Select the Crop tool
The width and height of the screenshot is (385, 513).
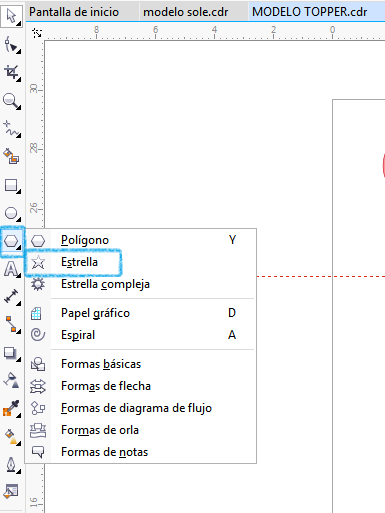pos(12,72)
